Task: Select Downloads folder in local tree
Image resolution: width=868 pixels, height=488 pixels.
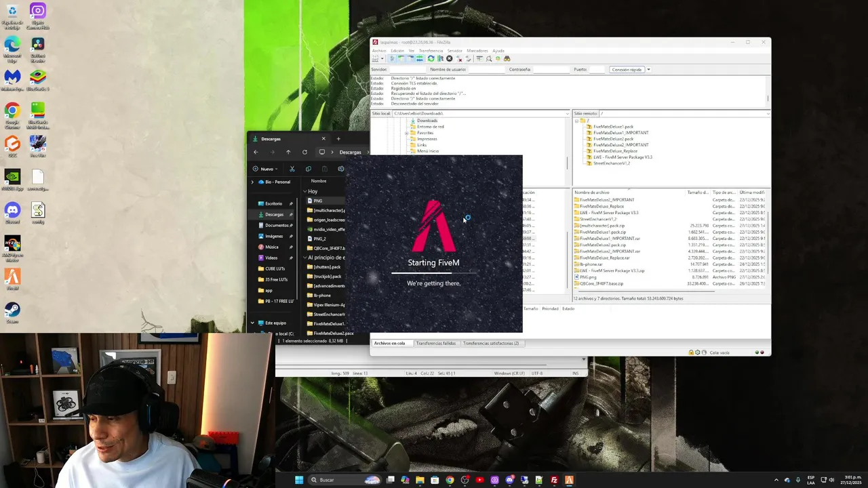Action: 427,121
